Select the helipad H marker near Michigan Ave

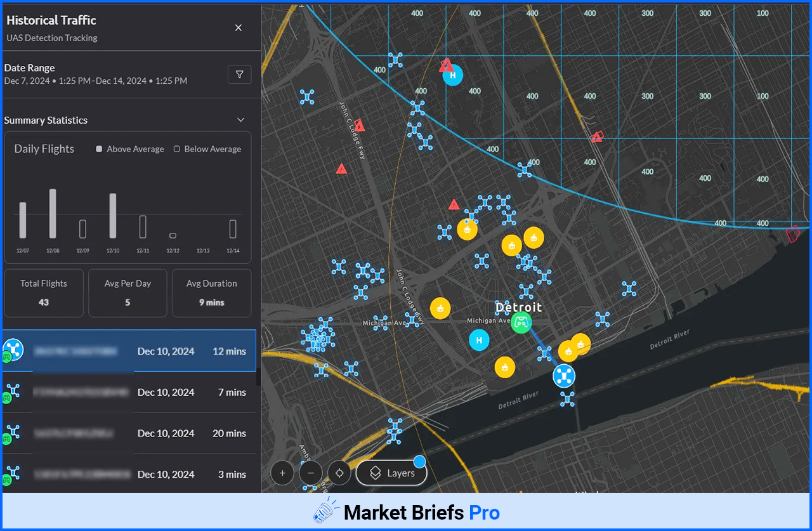[x=479, y=340]
